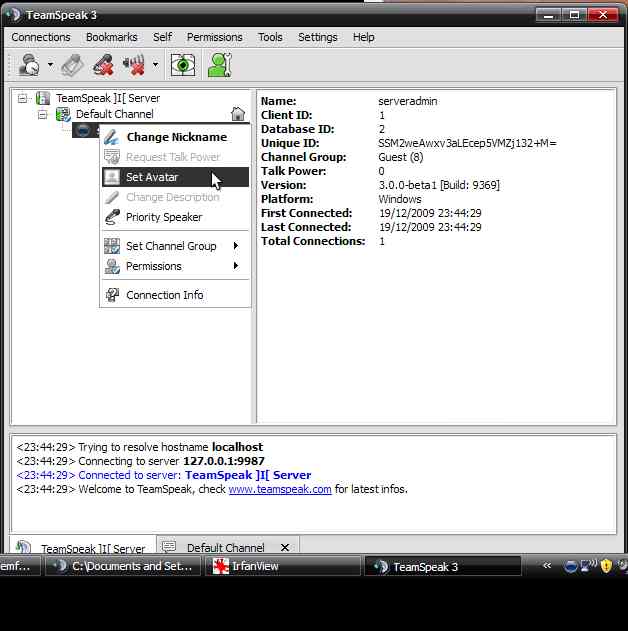Viewport: 628px width, 631px height.
Task: Click the microphone icon beside Priority Speaker
Action: (x=112, y=217)
